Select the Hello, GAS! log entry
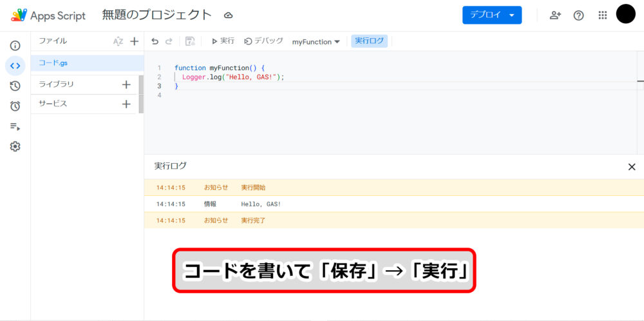Image resolution: width=644 pixels, height=321 pixels. (394, 204)
